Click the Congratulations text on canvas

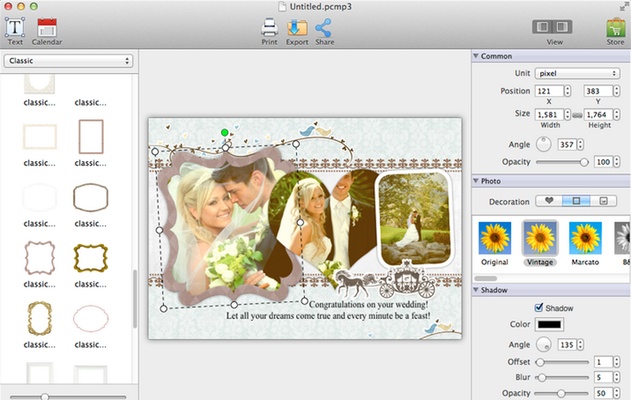(x=368, y=305)
